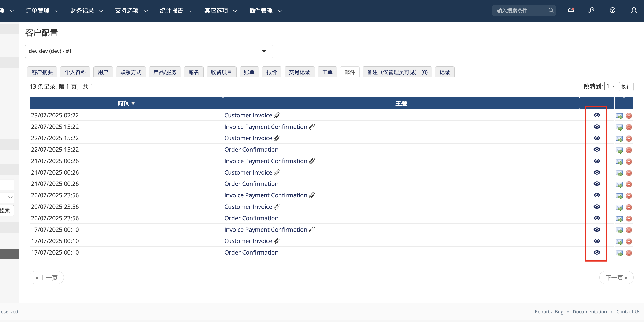Image resolution: width=644 pixels, height=322 pixels.
Task: Open the user account icon
Action: pyautogui.click(x=633, y=10)
